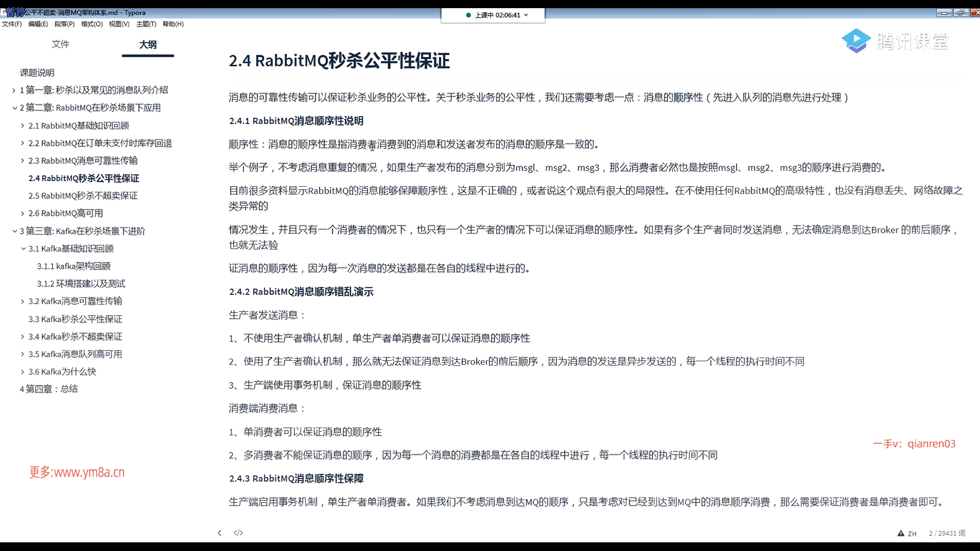Click the sidebar collapse arrow icon

point(219,533)
